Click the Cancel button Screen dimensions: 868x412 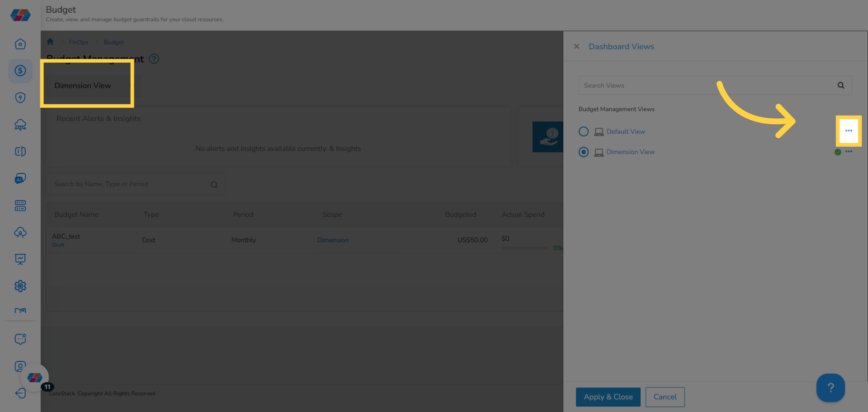click(x=665, y=397)
